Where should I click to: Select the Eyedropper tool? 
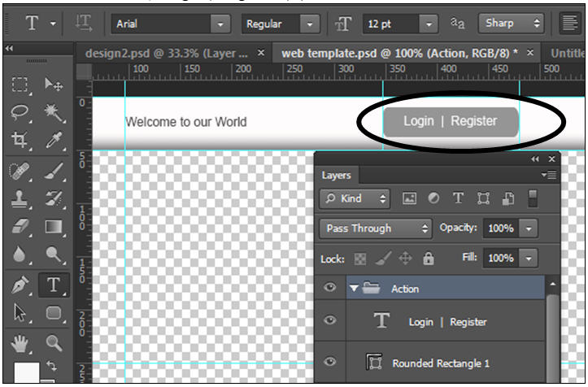[54, 140]
